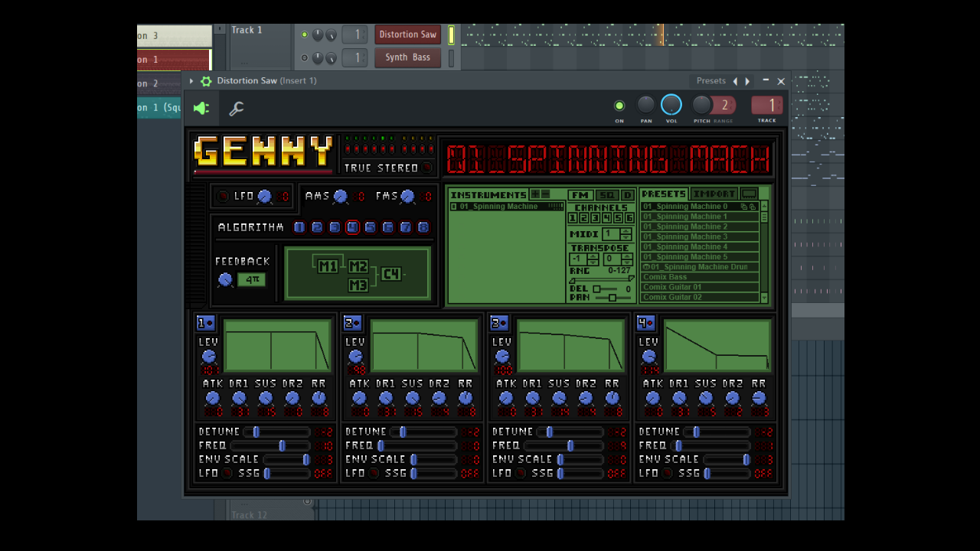Go to the next preset with right arrow
This screenshot has width=980, height=551.
(x=747, y=81)
